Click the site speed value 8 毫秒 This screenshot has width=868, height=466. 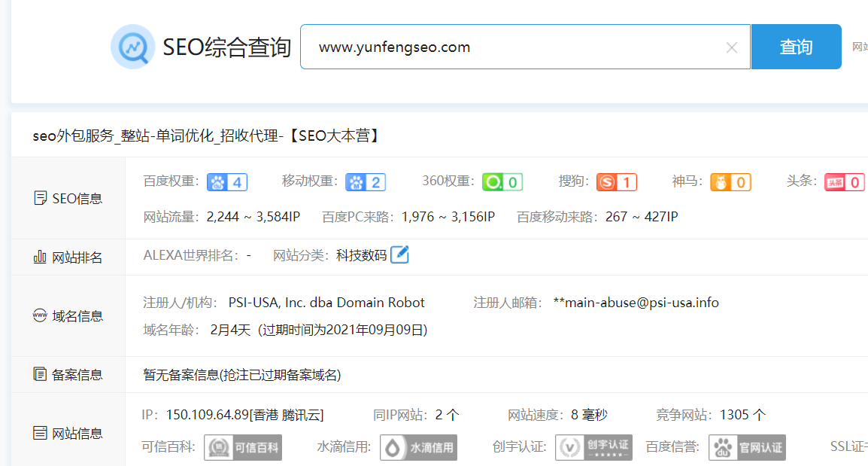coord(589,415)
